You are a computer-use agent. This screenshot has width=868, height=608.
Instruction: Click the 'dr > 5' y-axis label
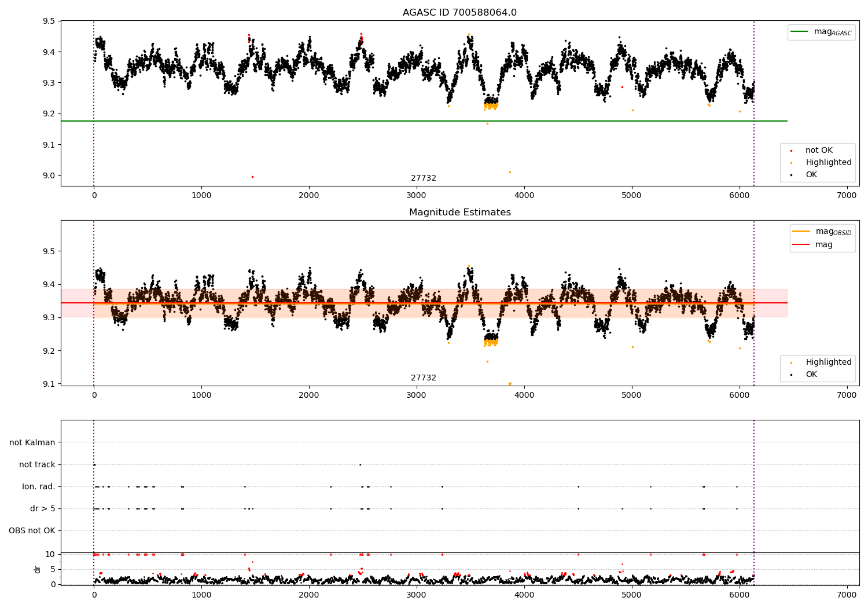point(43,508)
